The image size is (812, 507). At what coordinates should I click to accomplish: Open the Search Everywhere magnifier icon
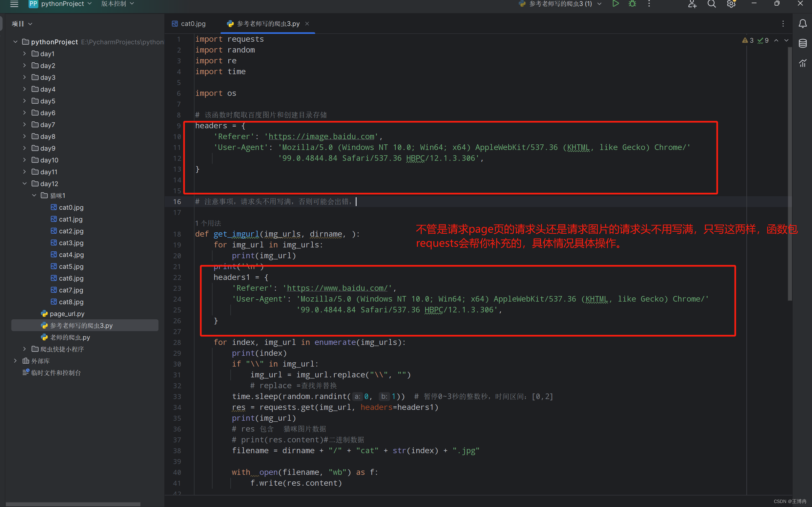[712, 4]
